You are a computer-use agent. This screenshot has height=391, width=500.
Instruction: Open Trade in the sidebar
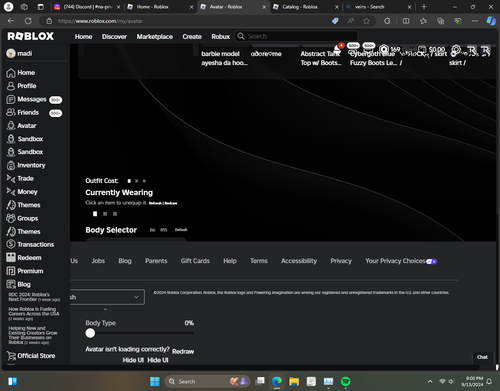(20, 179)
